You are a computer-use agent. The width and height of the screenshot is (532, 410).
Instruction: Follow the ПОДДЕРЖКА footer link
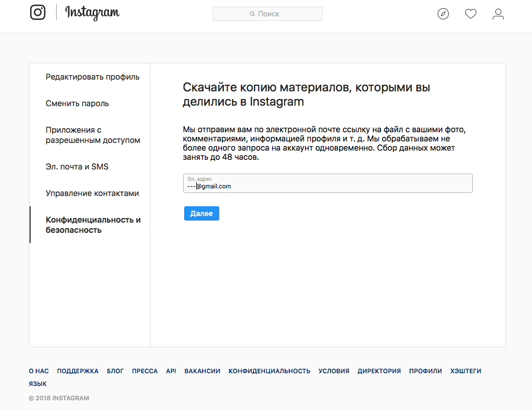[x=78, y=371]
